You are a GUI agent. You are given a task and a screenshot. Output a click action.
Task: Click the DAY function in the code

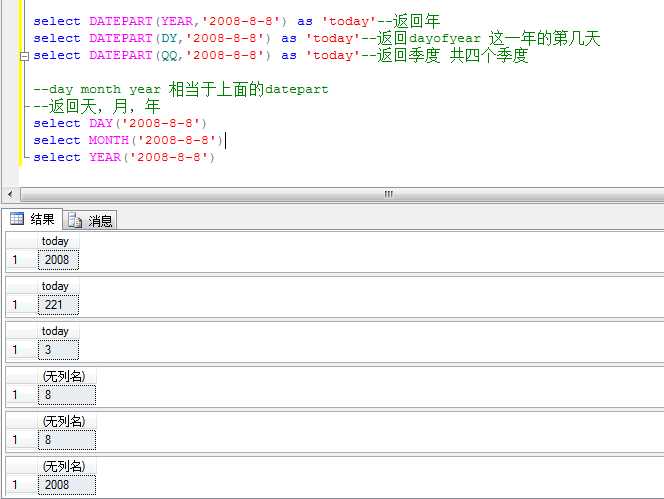[x=100, y=123]
